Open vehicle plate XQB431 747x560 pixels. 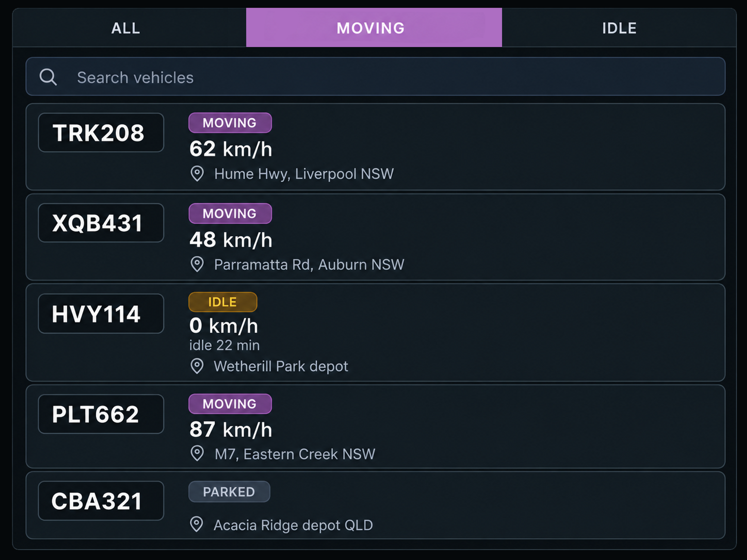point(101,223)
